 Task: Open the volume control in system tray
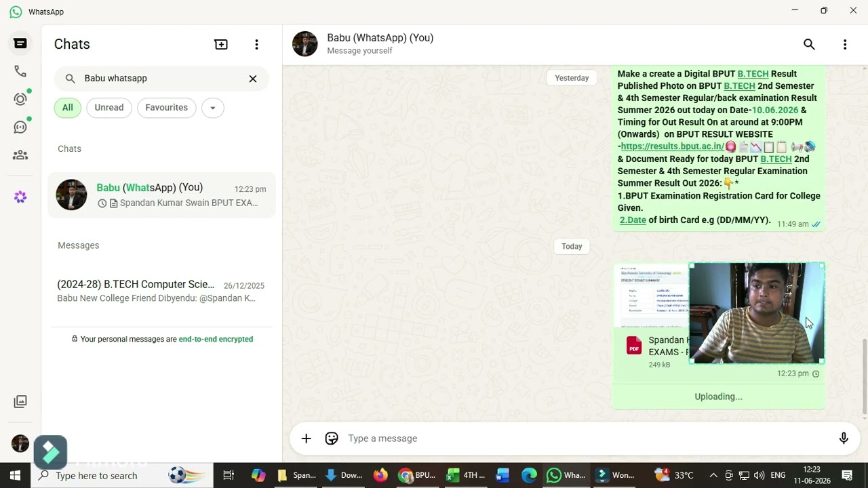coord(759,476)
